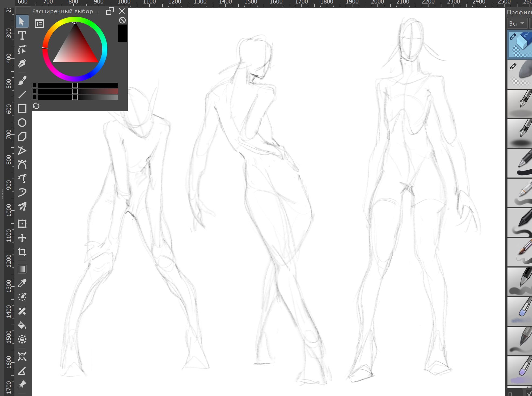Image resolution: width=532 pixels, height=396 pixels.
Task: Choose the round bristle paintbrush preset
Action: 520,252
